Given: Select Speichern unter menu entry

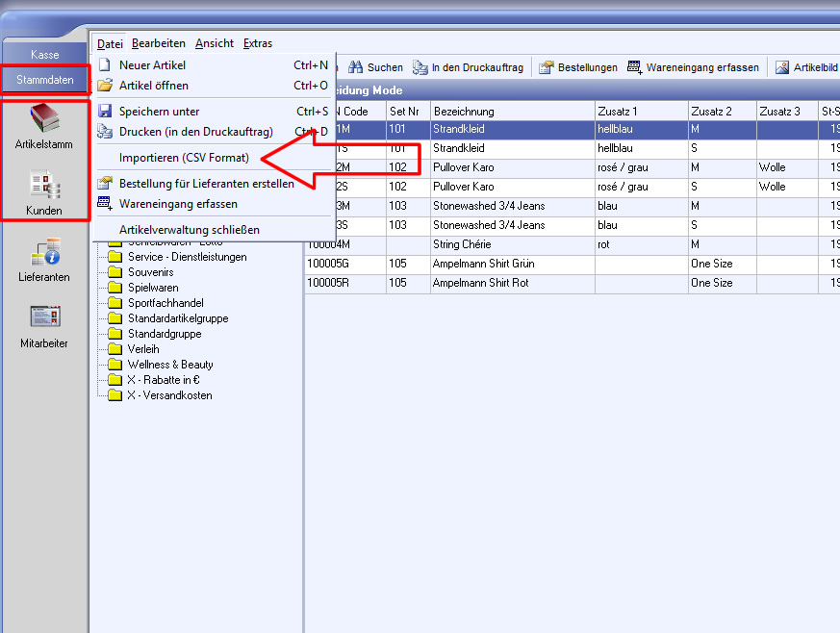Looking at the screenshot, I should 159,112.
